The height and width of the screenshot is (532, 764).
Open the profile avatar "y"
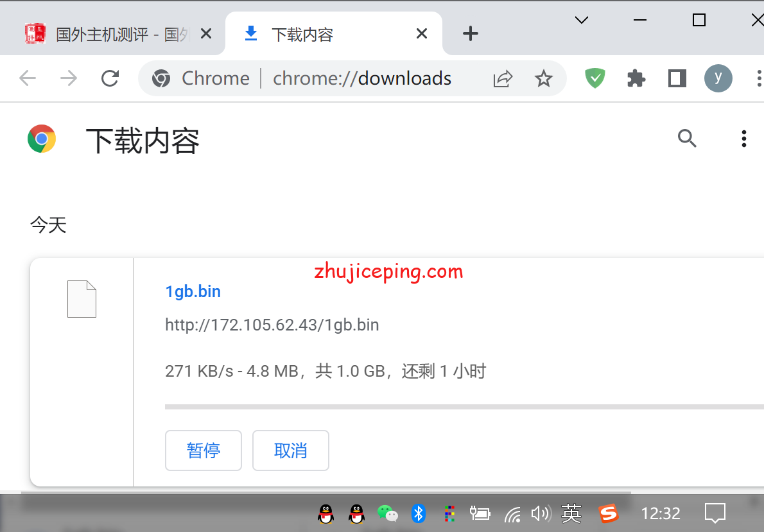(x=718, y=78)
